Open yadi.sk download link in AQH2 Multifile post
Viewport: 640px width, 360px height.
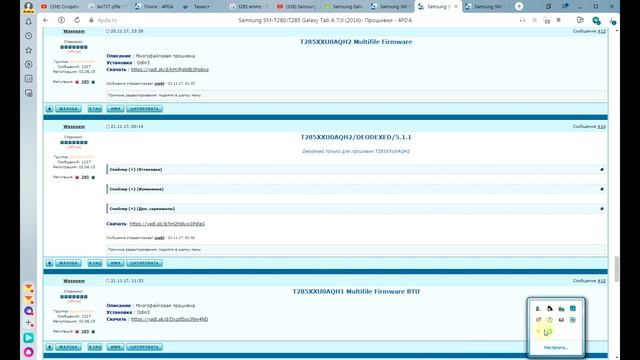[x=170, y=69]
